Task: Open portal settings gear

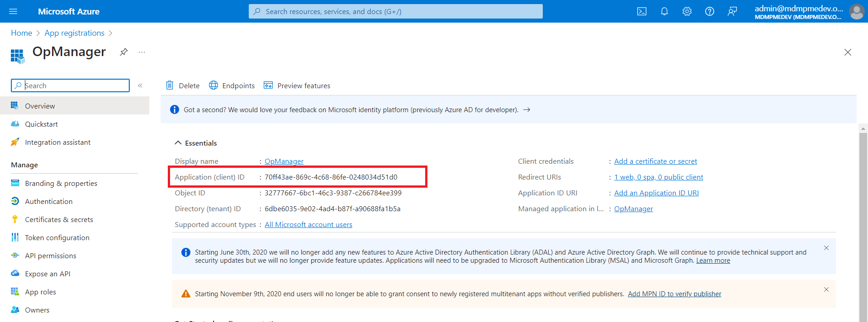Action: [687, 11]
